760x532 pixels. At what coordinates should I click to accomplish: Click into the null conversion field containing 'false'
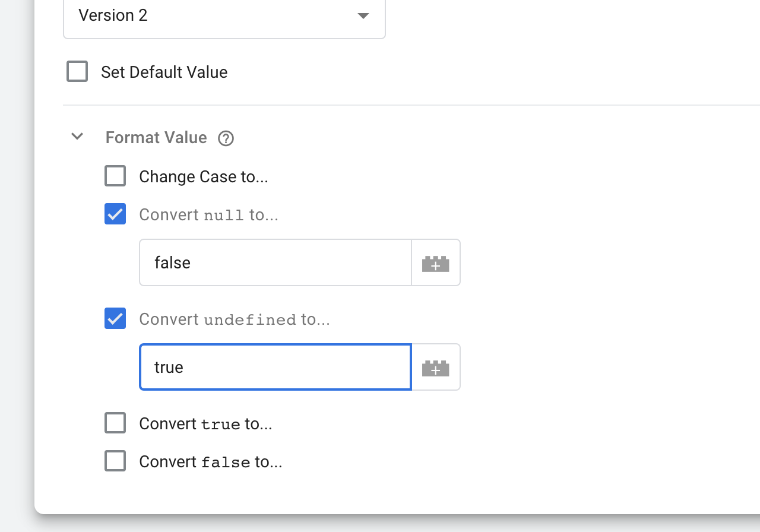point(275,263)
